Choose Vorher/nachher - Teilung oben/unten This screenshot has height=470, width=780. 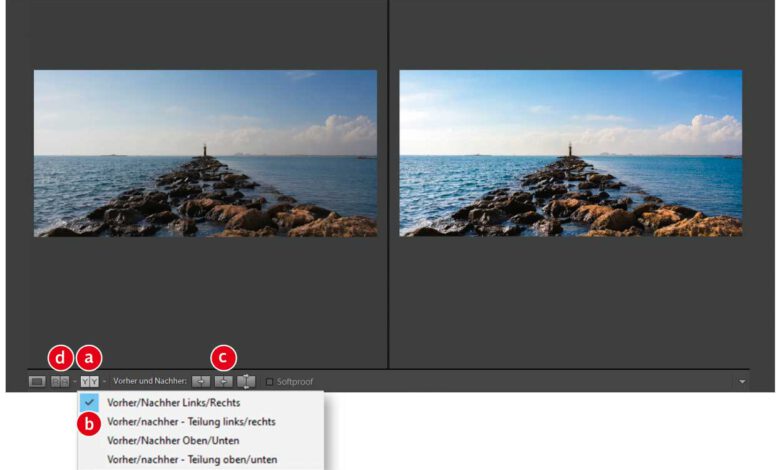click(x=191, y=459)
